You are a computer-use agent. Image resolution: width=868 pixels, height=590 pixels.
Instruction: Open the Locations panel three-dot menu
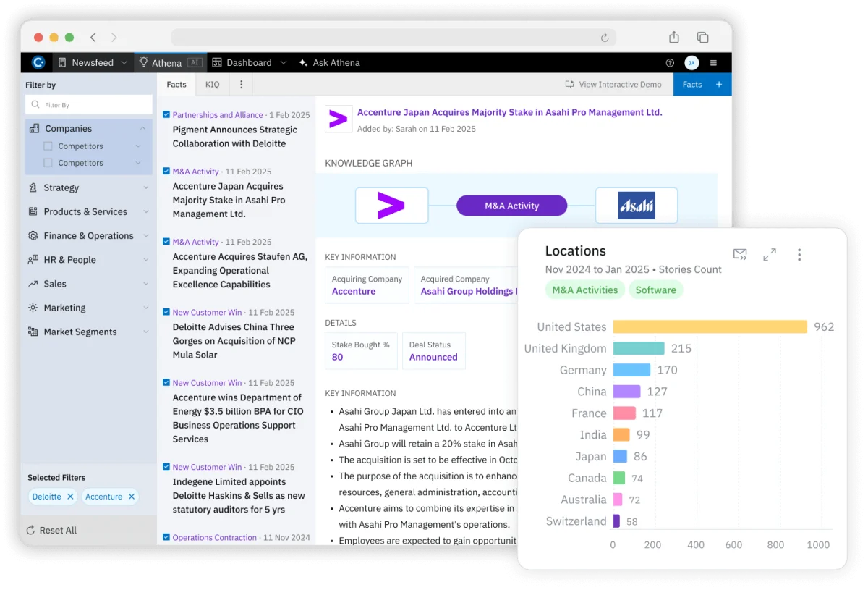(799, 254)
